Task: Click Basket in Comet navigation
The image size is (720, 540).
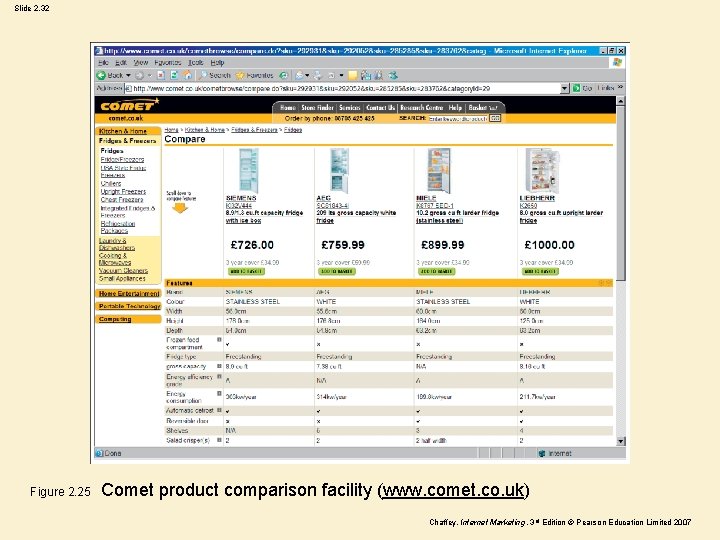Action: click(x=482, y=107)
